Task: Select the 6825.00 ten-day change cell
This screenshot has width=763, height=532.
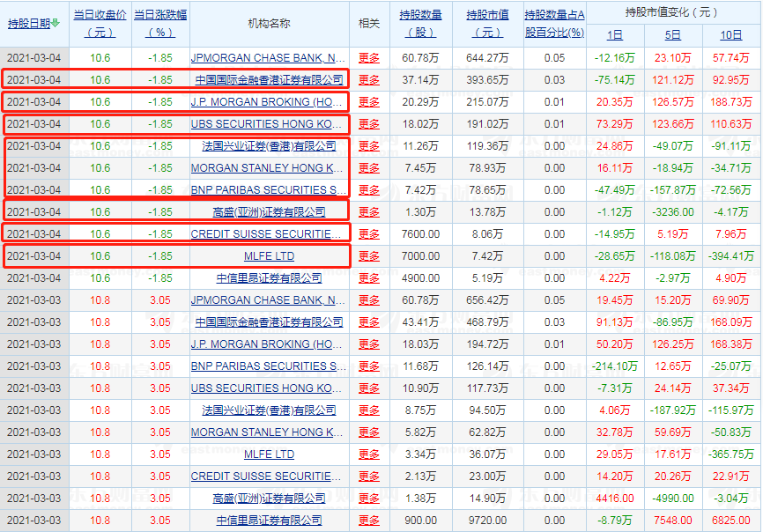Action: [x=731, y=521]
